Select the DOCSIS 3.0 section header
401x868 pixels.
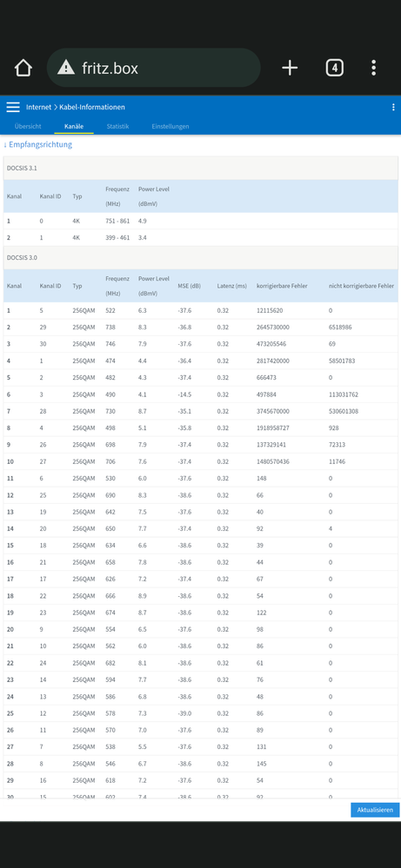(x=200, y=258)
